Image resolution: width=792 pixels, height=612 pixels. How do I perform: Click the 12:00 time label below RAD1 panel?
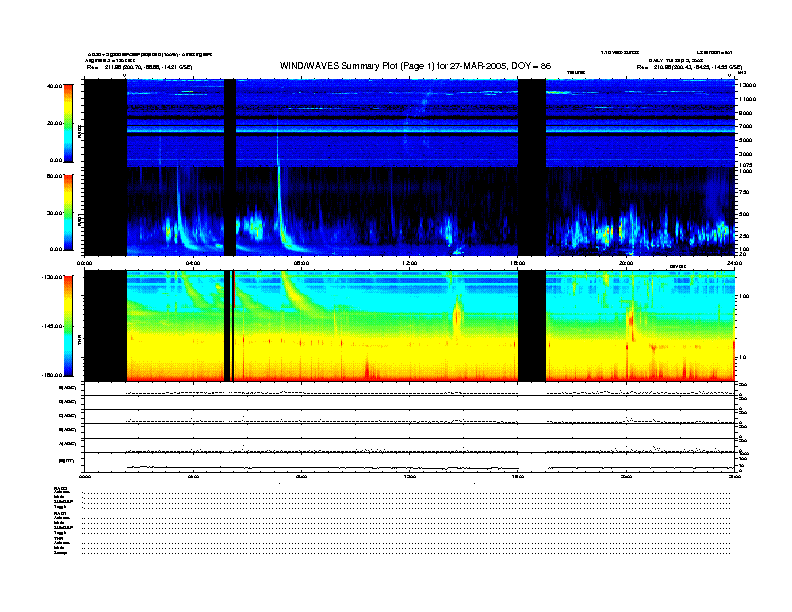[x=410, y=263]
